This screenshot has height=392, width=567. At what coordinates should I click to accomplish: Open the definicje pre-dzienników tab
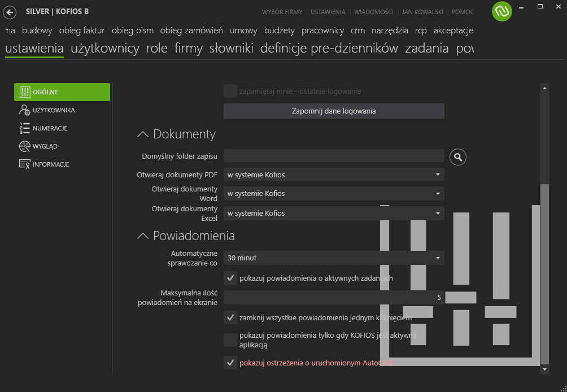(x=329, y=48)
